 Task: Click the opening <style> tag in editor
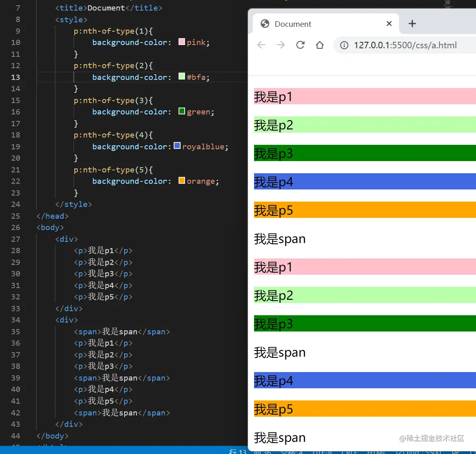71,20
